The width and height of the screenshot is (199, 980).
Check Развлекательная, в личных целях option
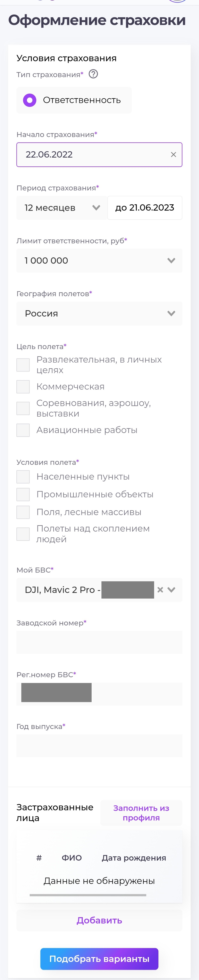[x=23, y=365]
